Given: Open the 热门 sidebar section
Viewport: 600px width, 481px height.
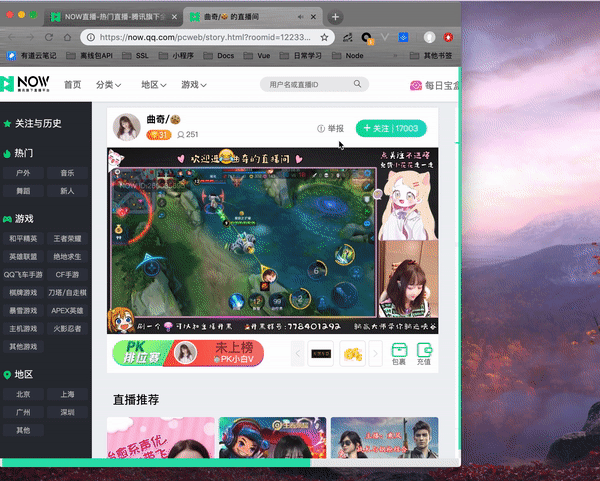Looking at the screenshot, I should (18, 153).
